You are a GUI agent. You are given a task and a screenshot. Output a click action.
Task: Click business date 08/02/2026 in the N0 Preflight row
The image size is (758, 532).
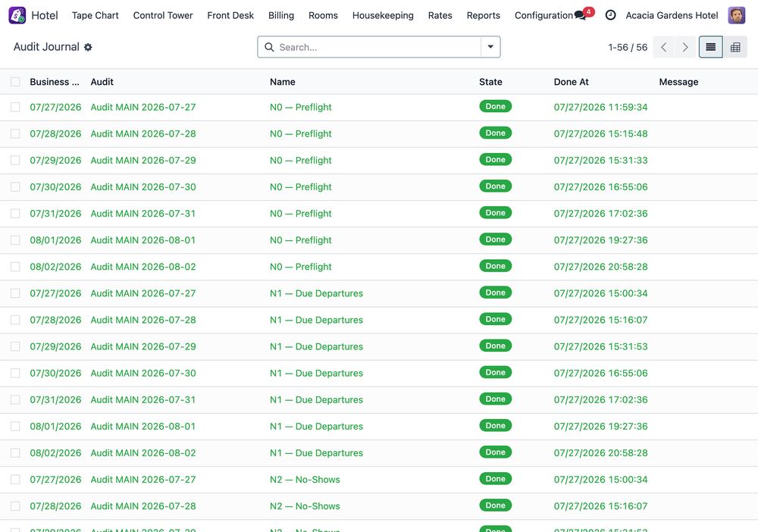pyautogui.click(x=55, y=267)
